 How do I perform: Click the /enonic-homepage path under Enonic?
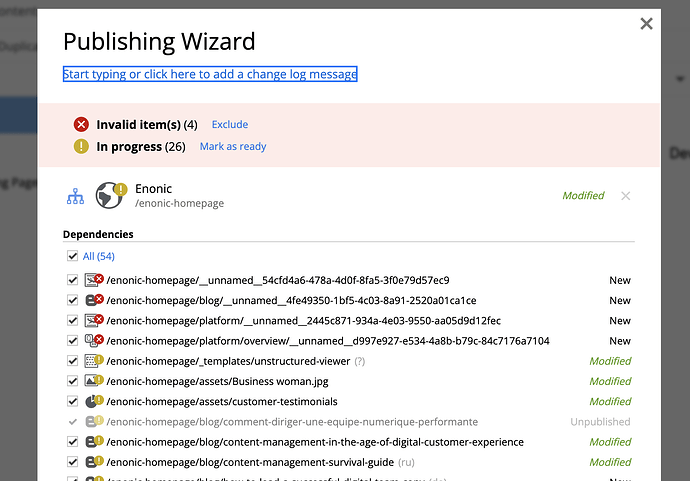[x=180, y=203]
